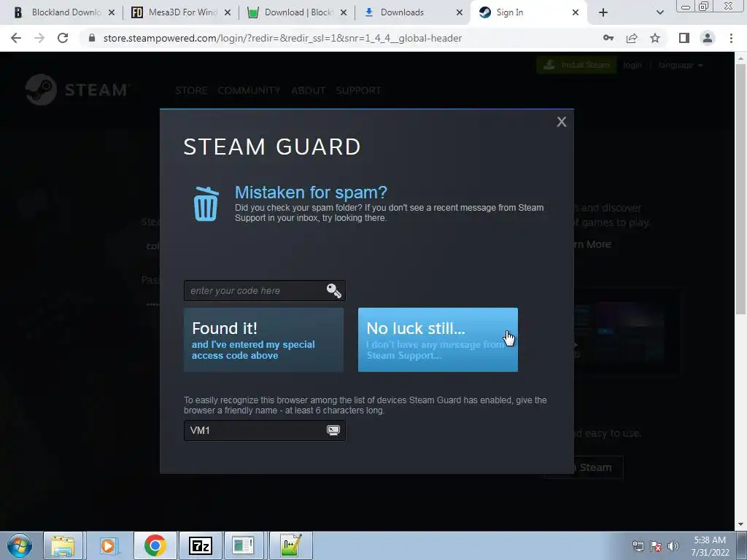Open the tab search dropdown arrow
747x560 pixels.
pos(659,12)
